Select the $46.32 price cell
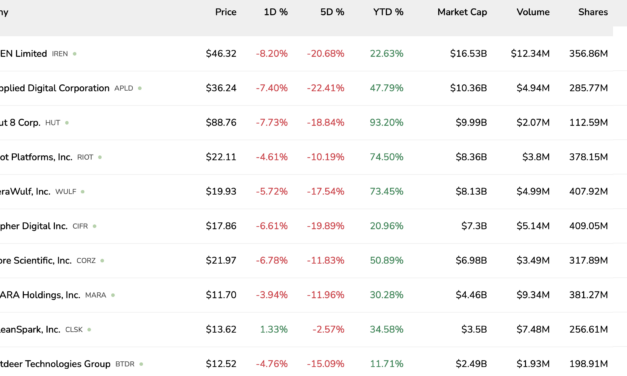The width and height of the screenshot is (627, 376). tap(221, 54)
